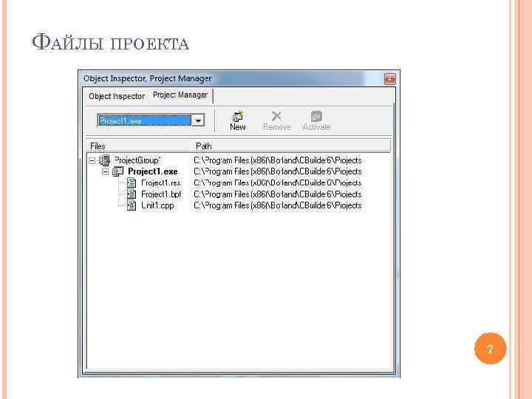Click the Remove X toolbar icon
Viewport: 532px width, 399px height.
(276, 116)
